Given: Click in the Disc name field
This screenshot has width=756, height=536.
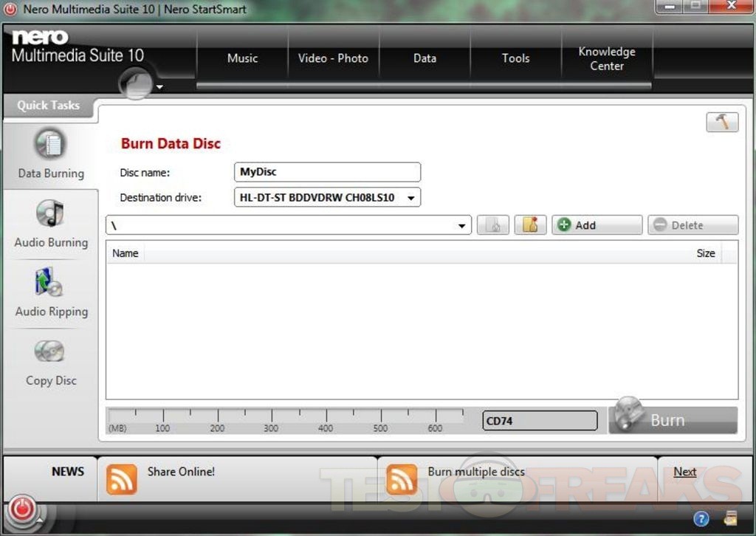Looking at the screenshot, I should (x=327, y=172).
